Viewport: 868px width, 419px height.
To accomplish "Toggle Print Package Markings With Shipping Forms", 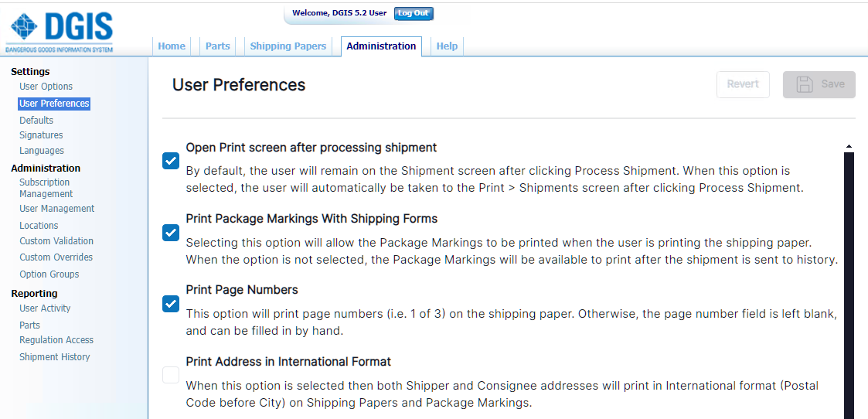I will pyautogui.click(x=171, y=233).
